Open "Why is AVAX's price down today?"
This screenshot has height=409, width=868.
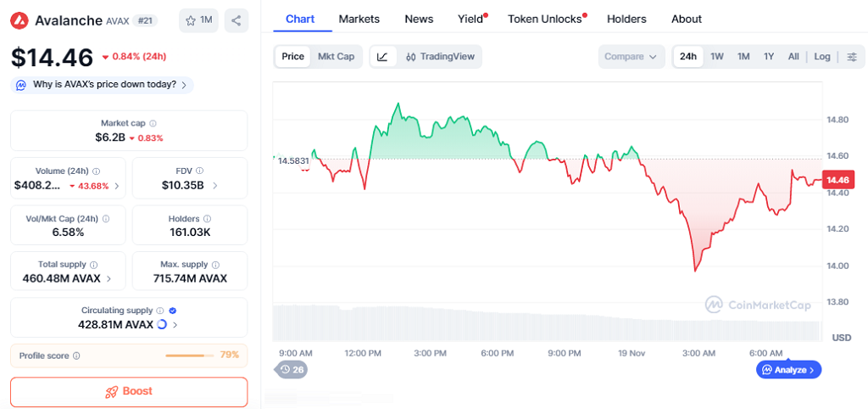(102, 85)
